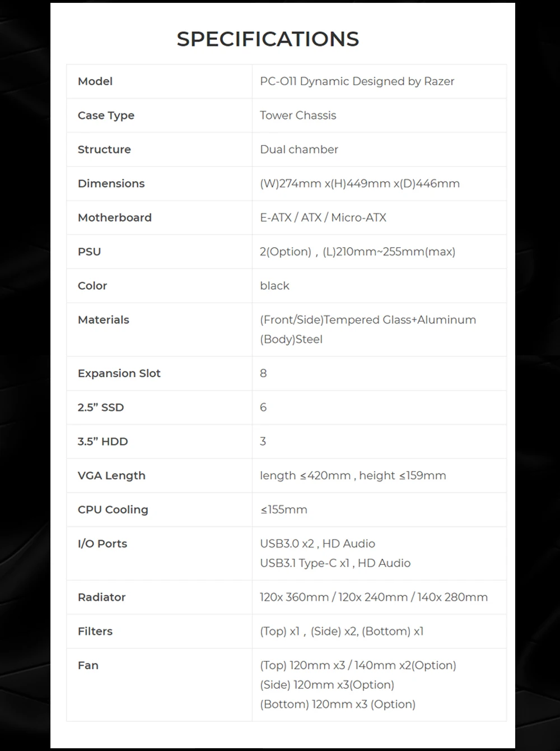This screenshot has height=751, width=560.
Task: Click the 3.5" HDD row label
Action: (103, 442)
